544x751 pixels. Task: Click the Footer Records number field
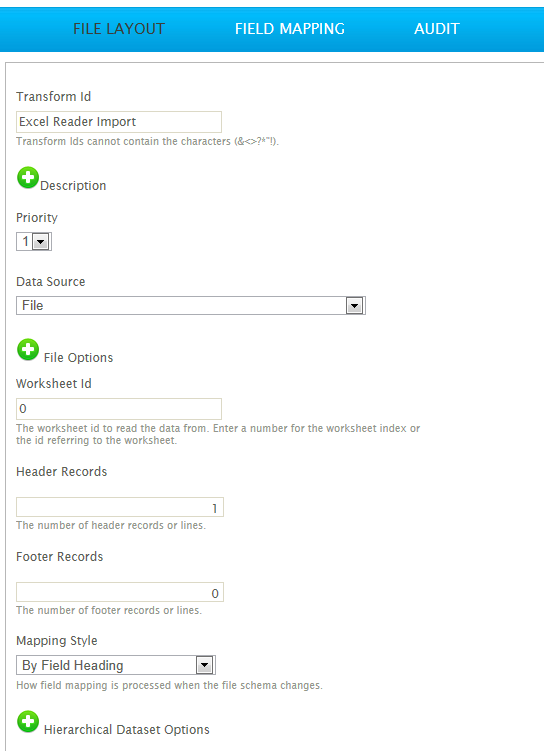pyautogui.click(x=120, y=592)
